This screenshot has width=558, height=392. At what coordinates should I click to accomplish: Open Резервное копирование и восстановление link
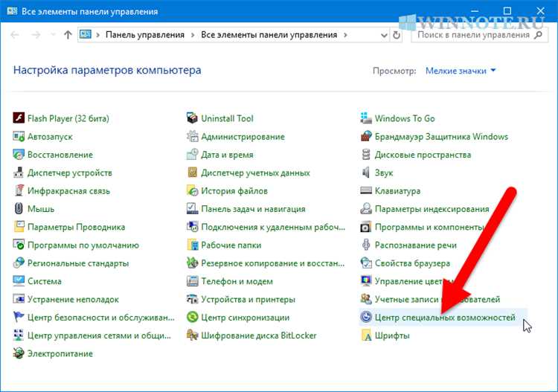point(273,263)
